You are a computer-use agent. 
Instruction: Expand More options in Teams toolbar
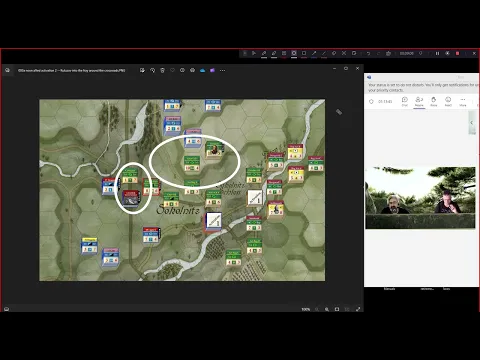pyautogui.click(x=463, y=101)
